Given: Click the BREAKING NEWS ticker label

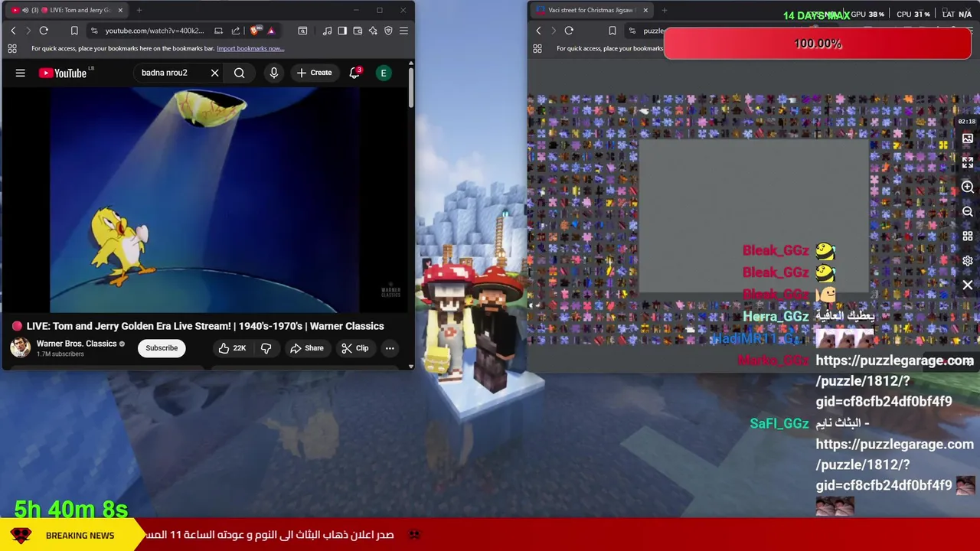Looking at the screenshot, I should (80, 535).
